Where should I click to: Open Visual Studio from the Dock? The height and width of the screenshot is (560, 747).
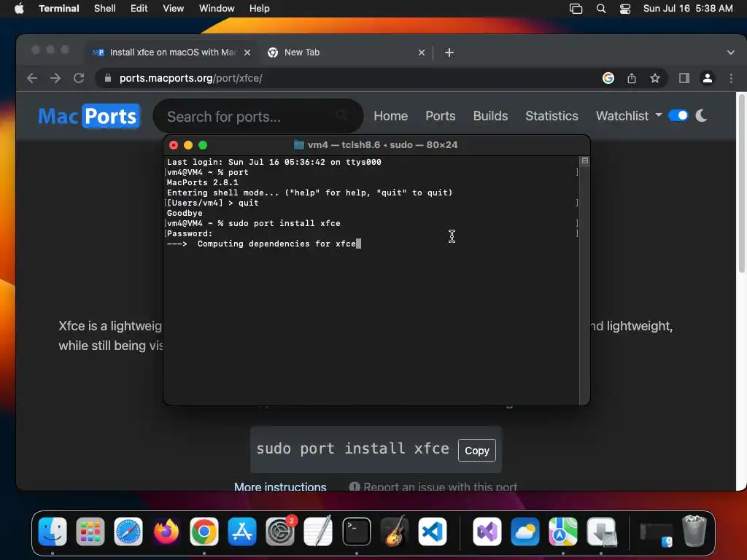[487, 532]
